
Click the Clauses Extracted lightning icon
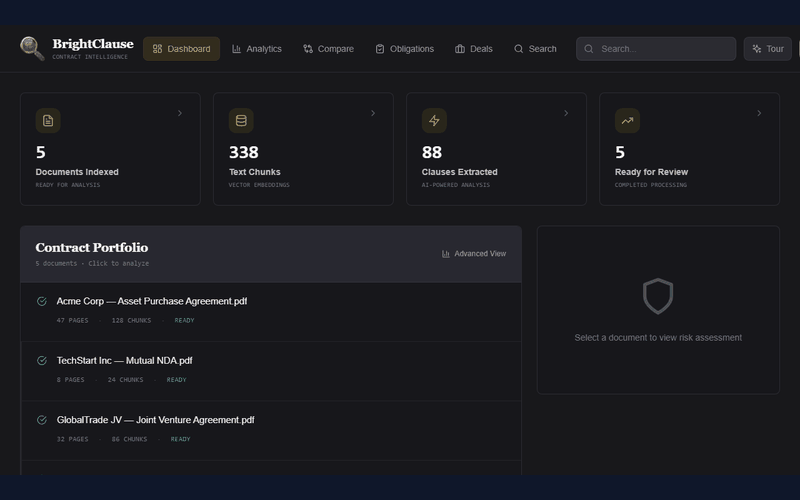point(434,120)
